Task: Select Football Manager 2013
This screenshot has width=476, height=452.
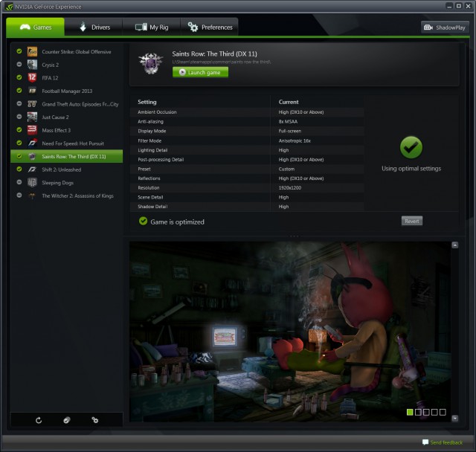Action: [67, 91]
